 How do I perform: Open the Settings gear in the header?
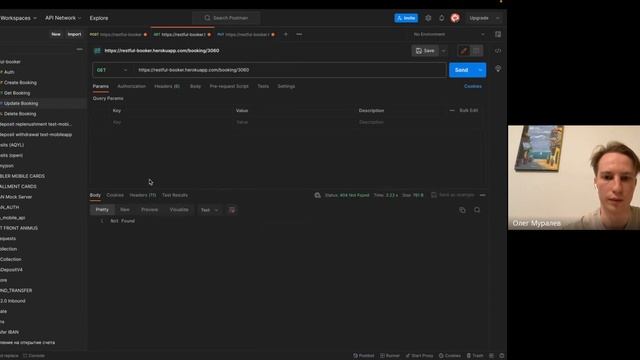428,18
